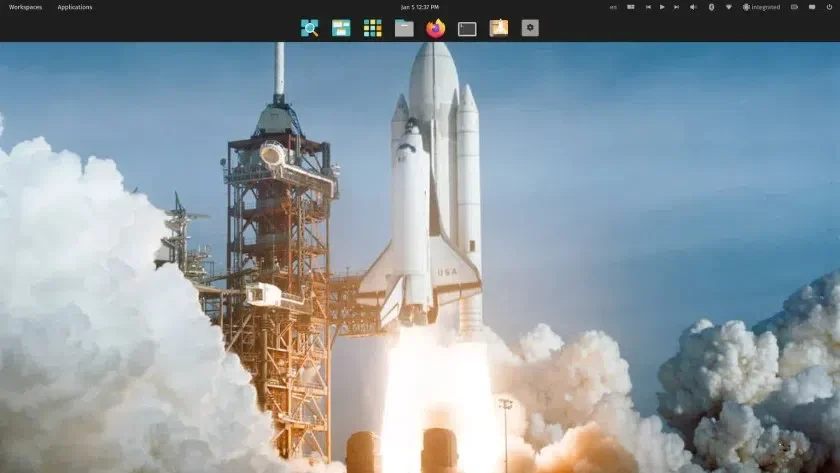
Task: Open the power menu button
Action: click(x=829, y=7)
